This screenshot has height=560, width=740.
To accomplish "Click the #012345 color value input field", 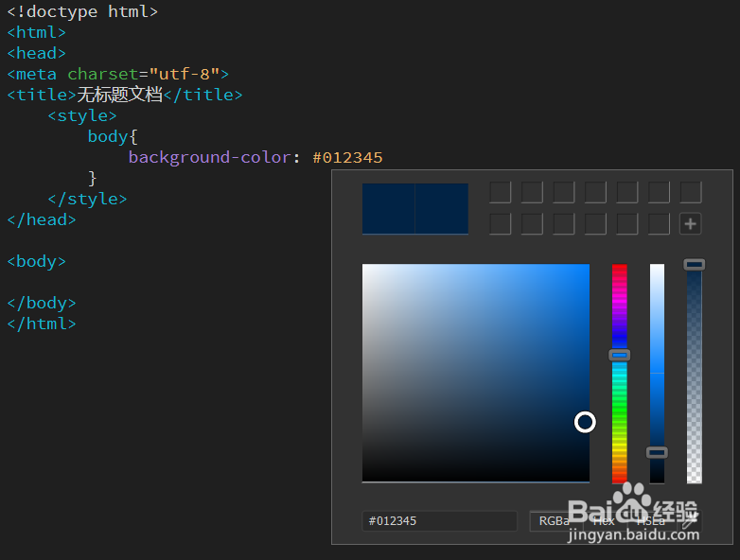I will click(439, 521).
